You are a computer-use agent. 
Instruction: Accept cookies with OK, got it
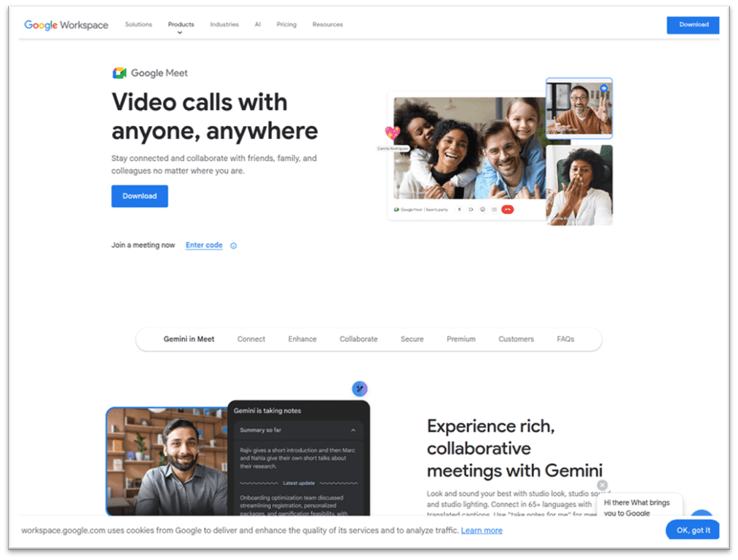click(693, 530)
